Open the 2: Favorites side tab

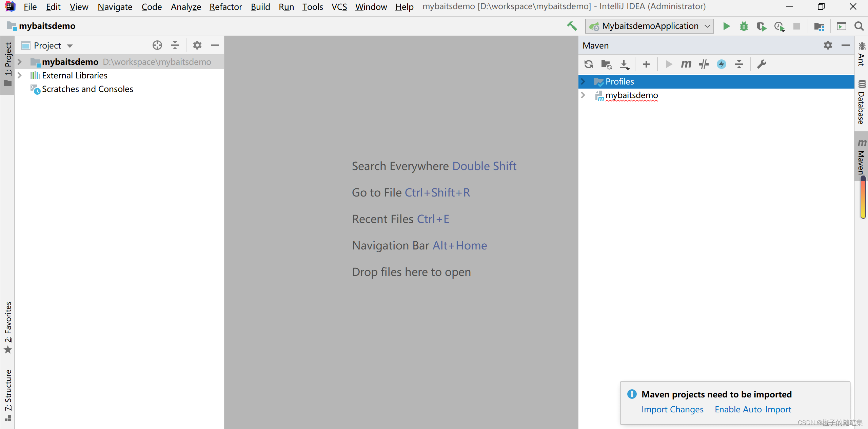7,328
